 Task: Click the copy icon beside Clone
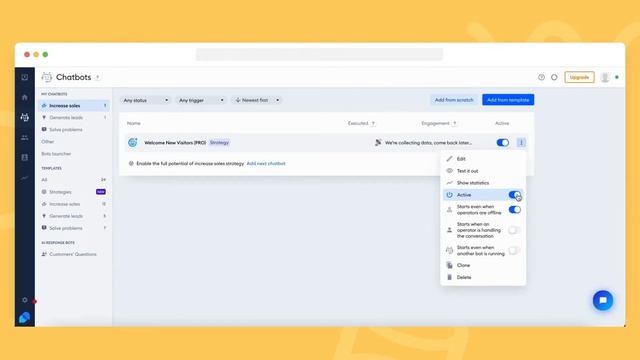click(x=449, y=265)
